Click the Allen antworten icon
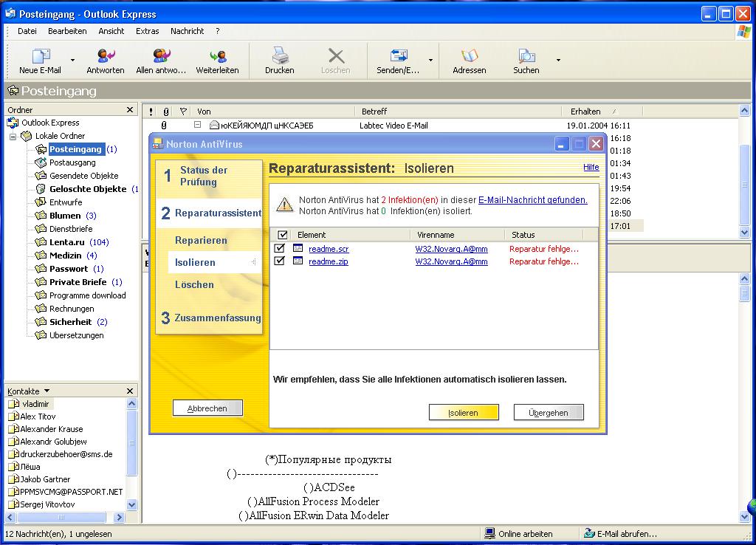756x545 pixels. [x=161, y=56]
